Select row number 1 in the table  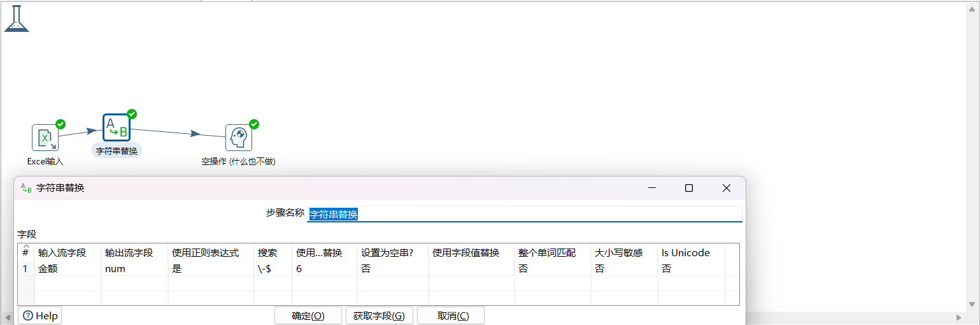[25, 268]
